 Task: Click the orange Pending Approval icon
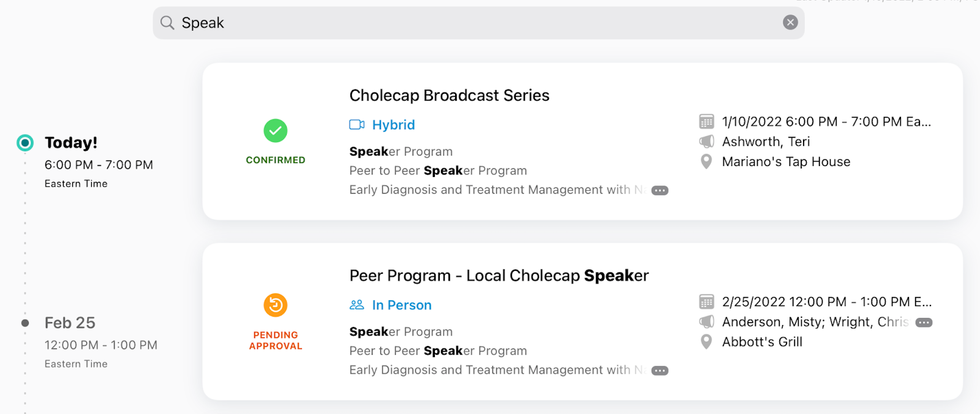pyautogui.click(x=276, y=305)
